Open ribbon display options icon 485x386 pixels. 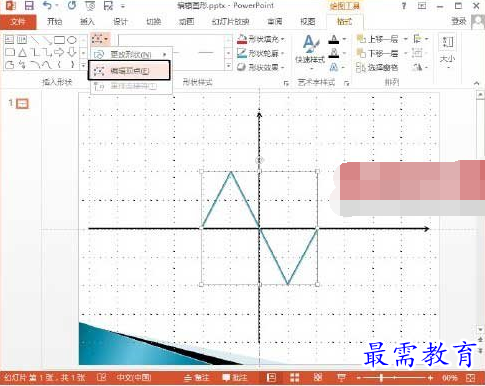[x=422, y=6]
